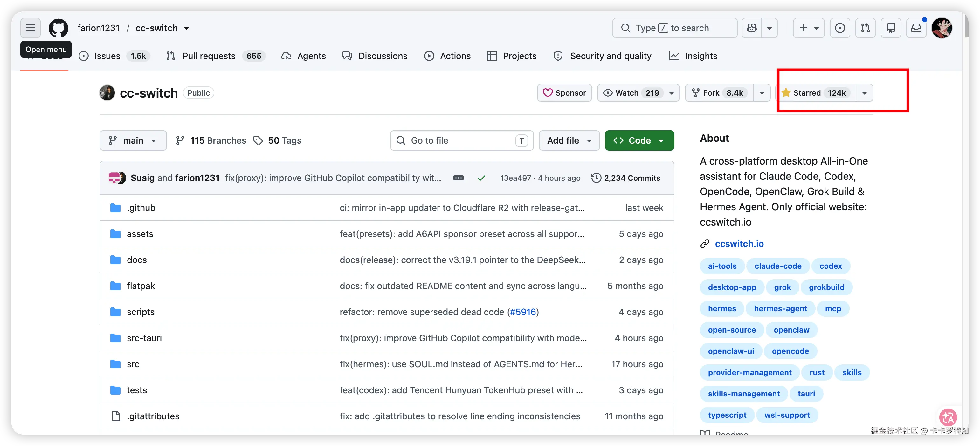Open the repository switcher caret beside cc-switch
The height and width of the screenshot is (446, 980).
point(187,29)
